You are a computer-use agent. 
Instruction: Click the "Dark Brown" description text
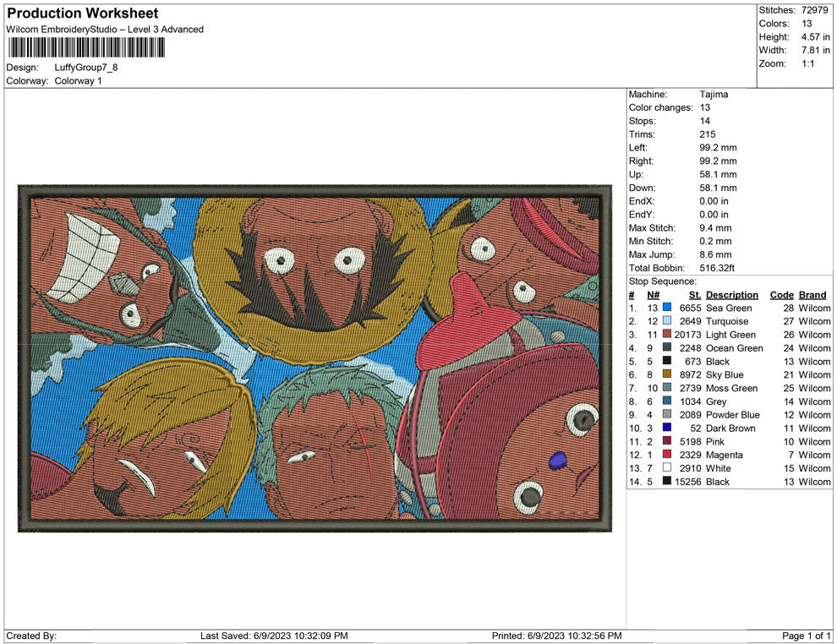click(730, 428)
